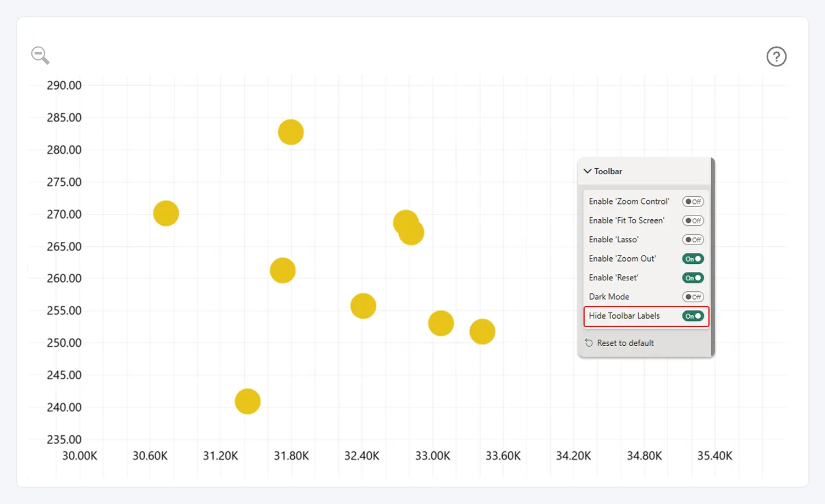Disable the Enable 'Zoom Out' toggle

tap(692, 259)
